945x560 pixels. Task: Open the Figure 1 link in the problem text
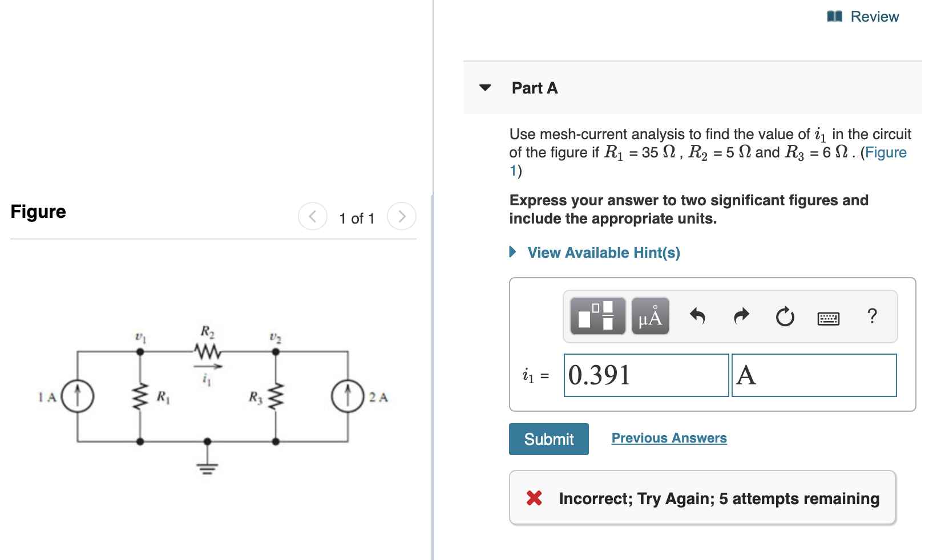[885, 152]
